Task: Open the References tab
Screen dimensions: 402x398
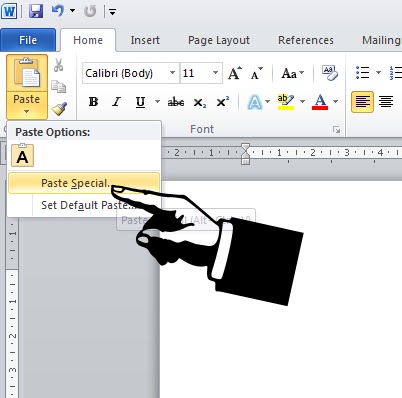Action: (x=306, y=40)
